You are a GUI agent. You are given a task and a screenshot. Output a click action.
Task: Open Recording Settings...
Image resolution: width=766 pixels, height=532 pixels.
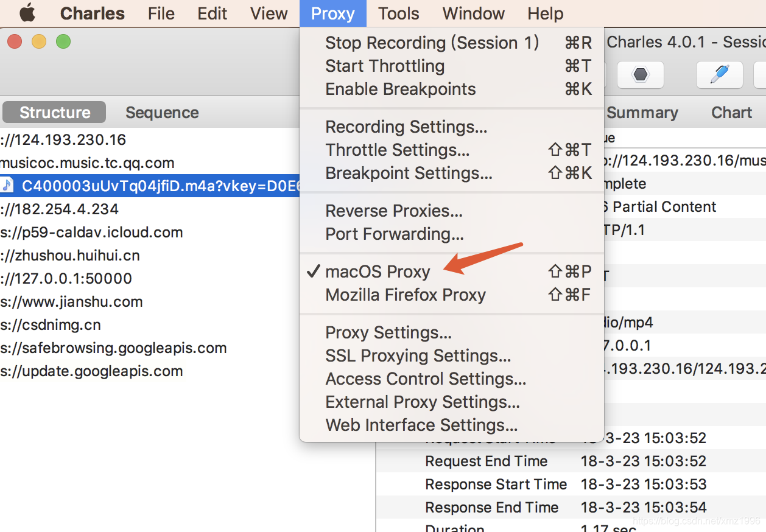coord(452,127)
